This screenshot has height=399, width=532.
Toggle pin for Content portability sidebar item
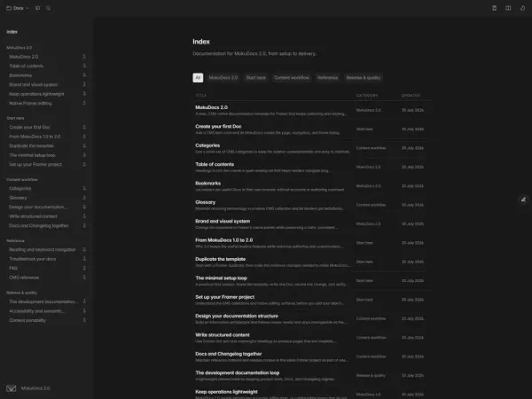pos(84,320)
